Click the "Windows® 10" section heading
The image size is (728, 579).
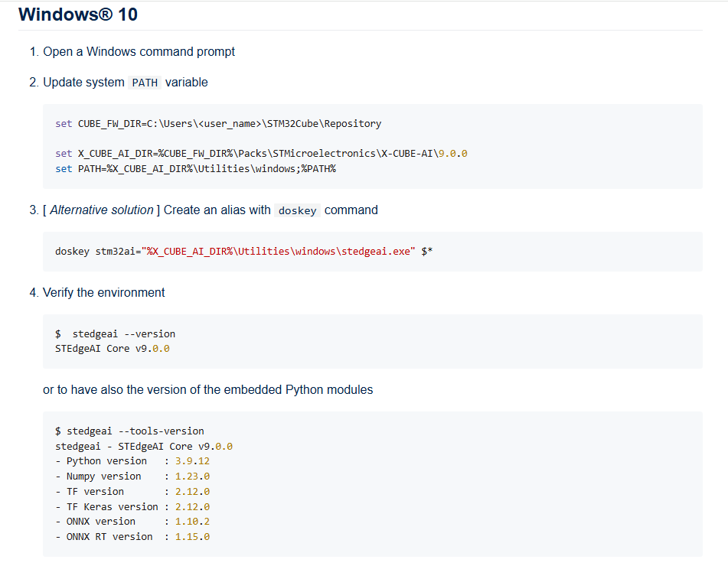tap(77, 15)
